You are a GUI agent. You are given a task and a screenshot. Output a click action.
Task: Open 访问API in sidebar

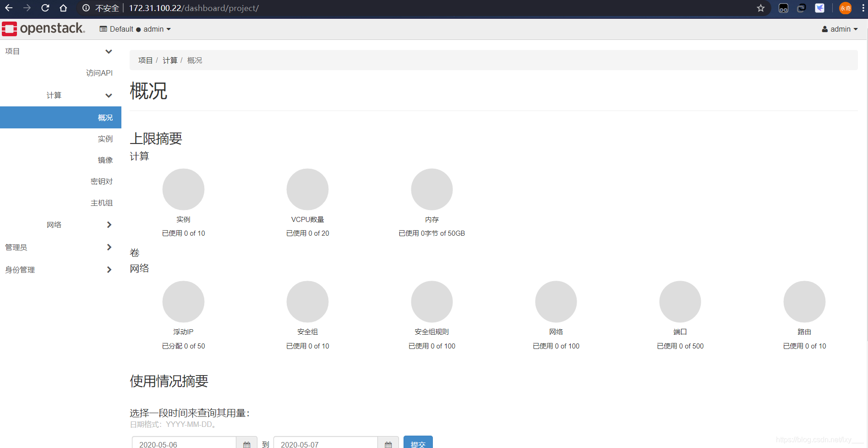pos(99,73)
